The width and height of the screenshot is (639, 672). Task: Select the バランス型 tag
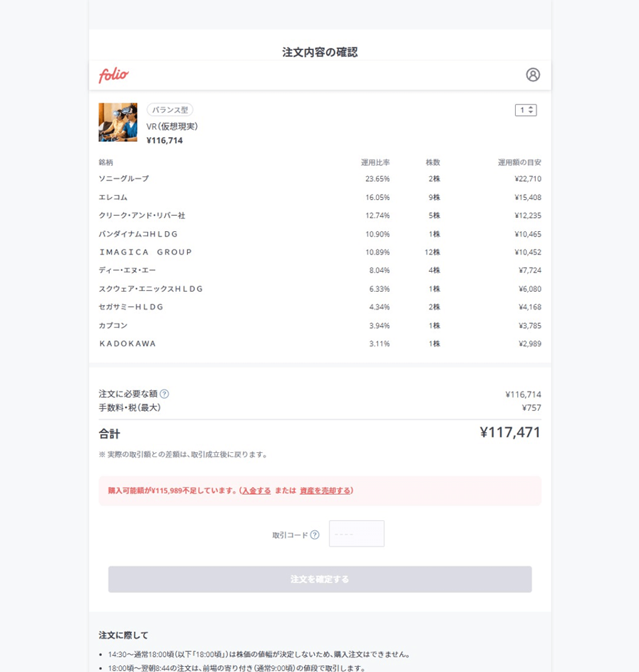pyautogui.click(x=170, y=110)
